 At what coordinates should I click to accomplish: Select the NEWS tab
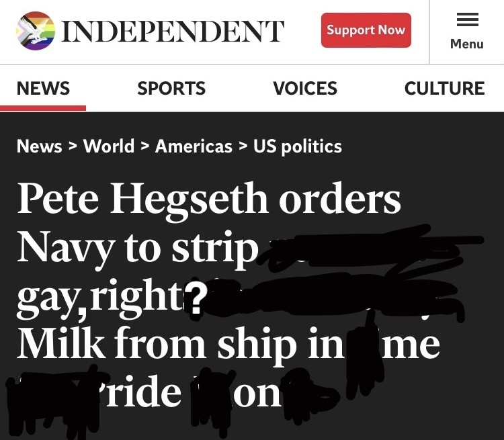[x=43, y=88]
